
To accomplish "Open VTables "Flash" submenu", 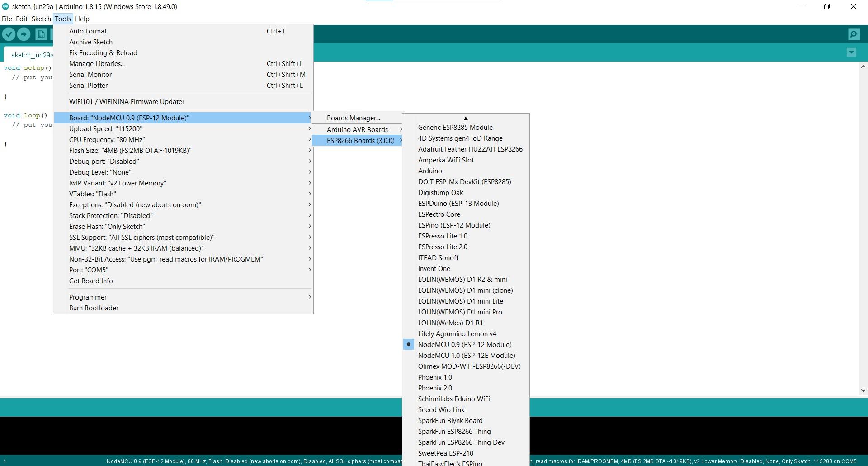I will click(x=183, y=194).
